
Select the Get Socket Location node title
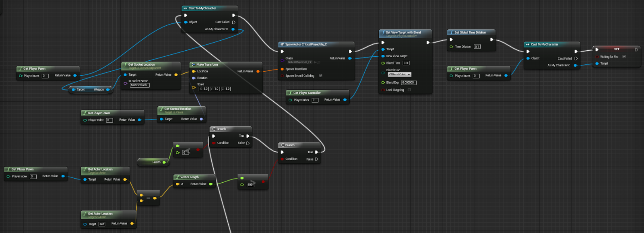point(141,64)
